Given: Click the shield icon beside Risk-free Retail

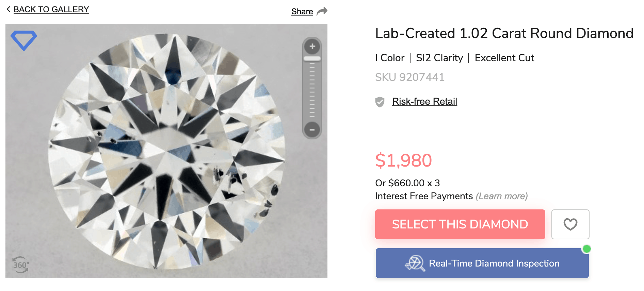Looking at the screenshot, I should 380,102.
